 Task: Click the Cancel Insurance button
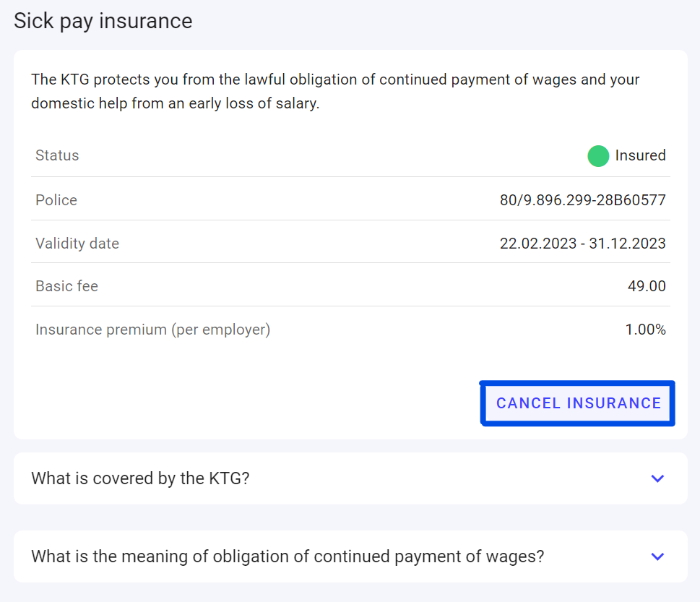pos(578,403)
